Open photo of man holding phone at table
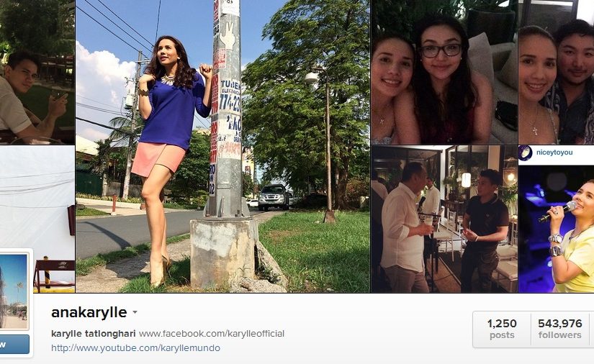Image resolution: width=594 pixels, height=364 pixels. (x=37, y=72)
